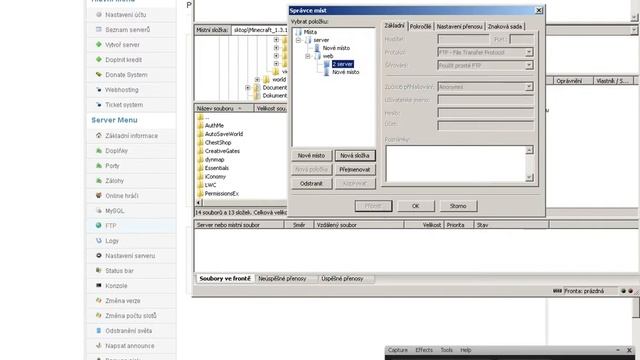640x360 pixels.
Task: Confirm with the OK button
Action: click(x=416, y=206)
